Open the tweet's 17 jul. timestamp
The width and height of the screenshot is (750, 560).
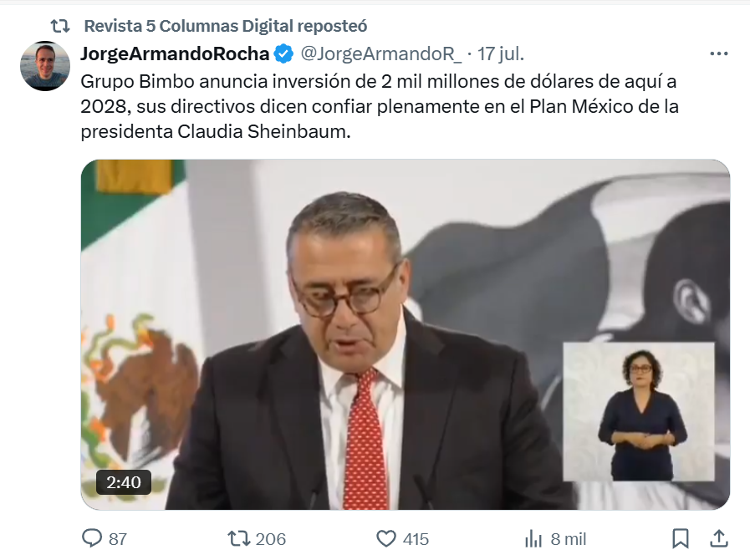pos(500,53)
